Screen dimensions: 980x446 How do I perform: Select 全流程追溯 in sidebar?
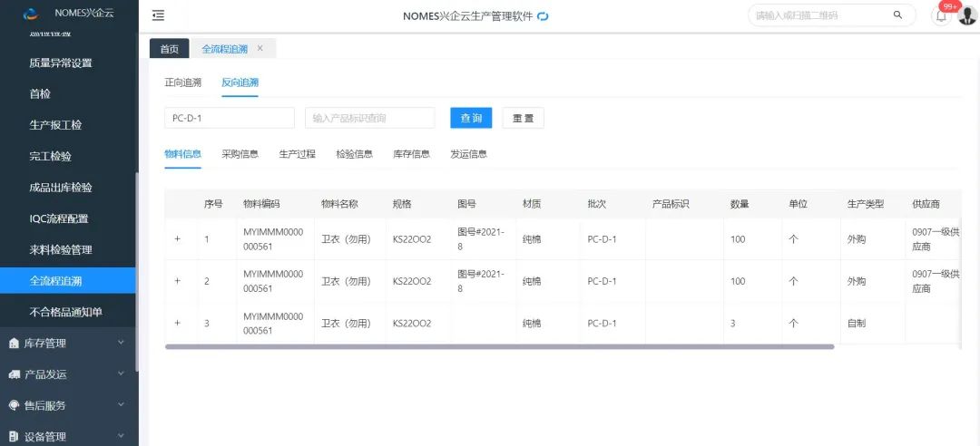point(67,280)
